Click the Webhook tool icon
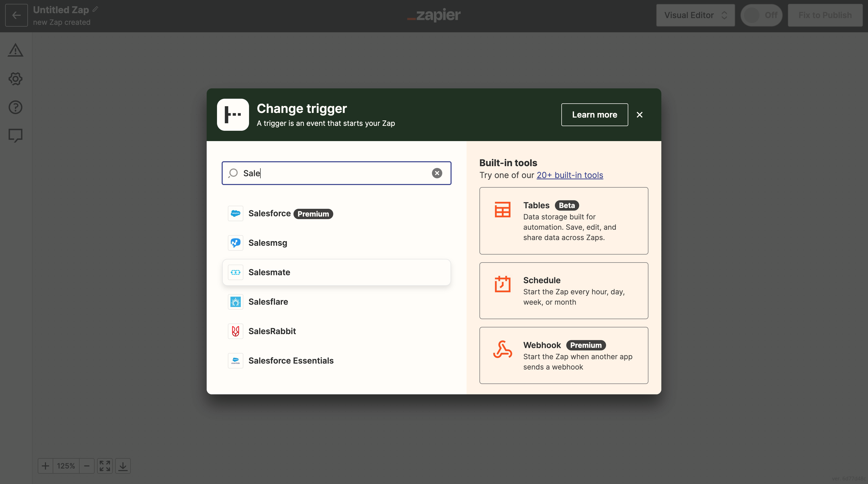Screen dimensions: 868x484 click(x=502, y=349)
